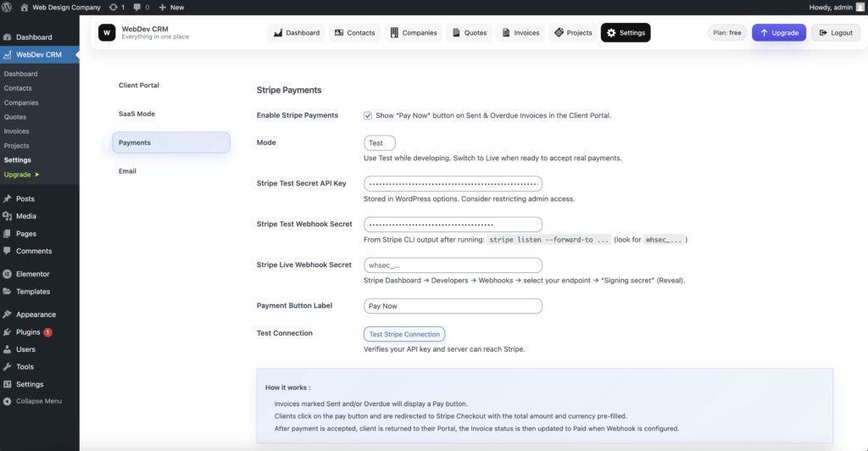Select Quotes in the CRM submenu
Viewport: 868px width, 451px height.
pos(15,117)
